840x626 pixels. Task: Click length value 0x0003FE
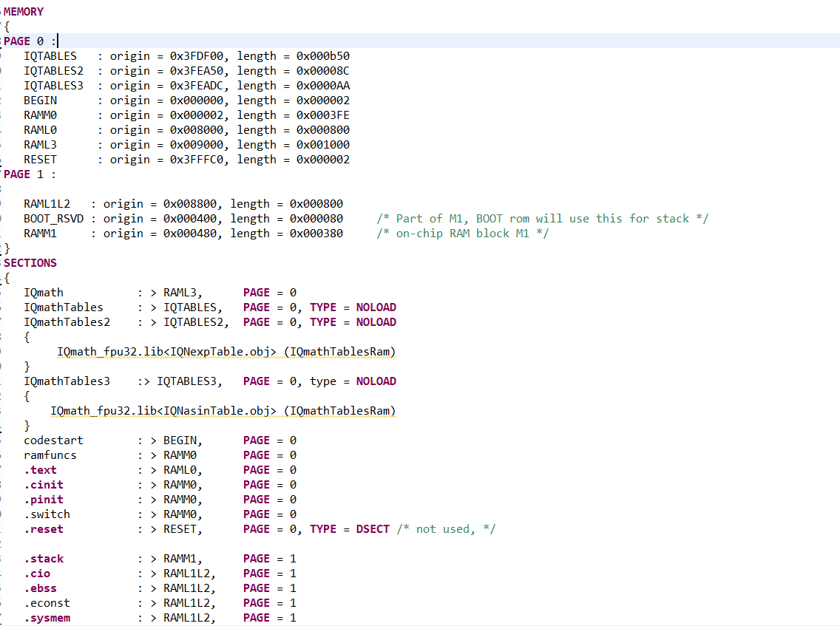pyautogui.click(x=323, y=116)
